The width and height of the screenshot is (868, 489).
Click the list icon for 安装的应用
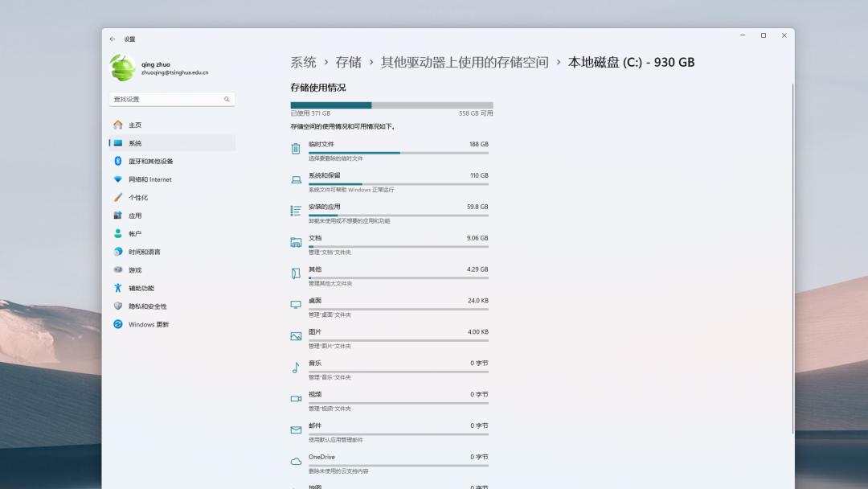[296, 211]
